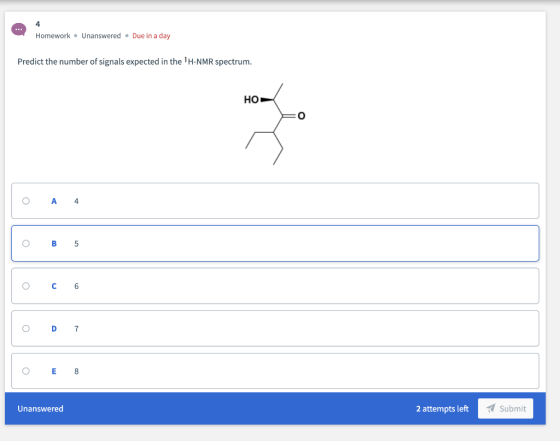Click the answer value 5 in option B
The width and height of the screenshot is (560, 441).
[76, 244]
